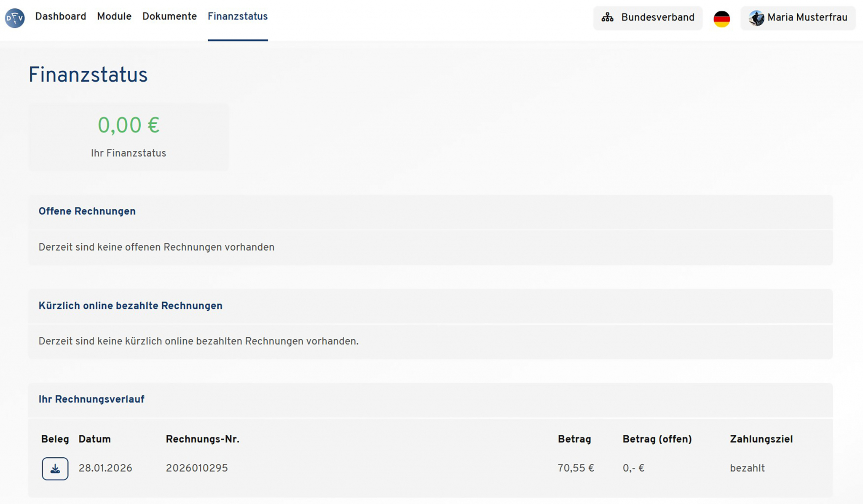Click the Ihr Finanzstatus card label
The height and width of the screenshot is (504, 863).
point(129,153)
